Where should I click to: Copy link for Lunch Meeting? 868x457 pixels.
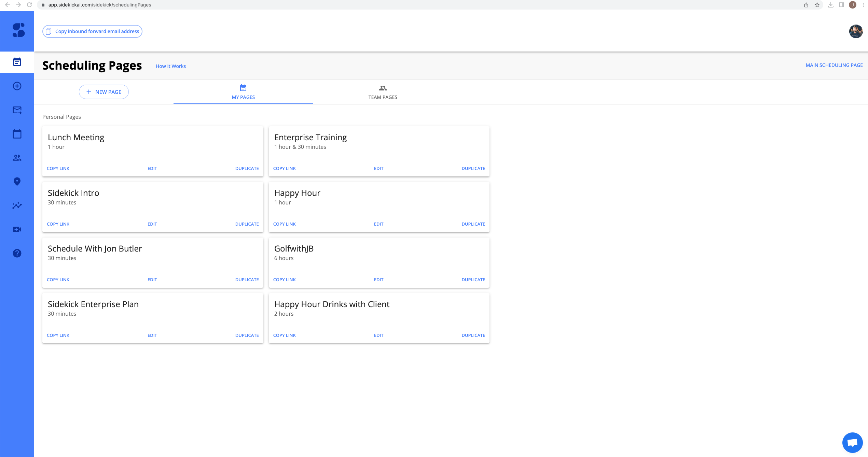pyautogui.click(x=58, y=169)
